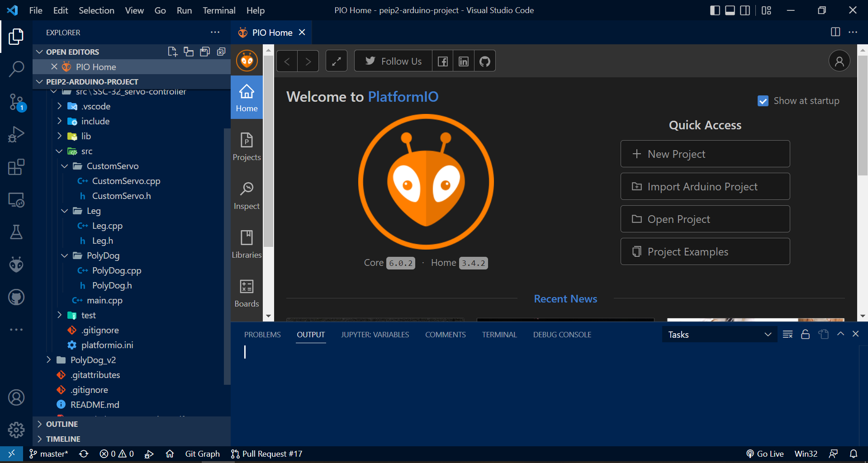Toggle panel layout button in title bar
The width and height of the screenshot is (868, 463).
tap(730, 10)
